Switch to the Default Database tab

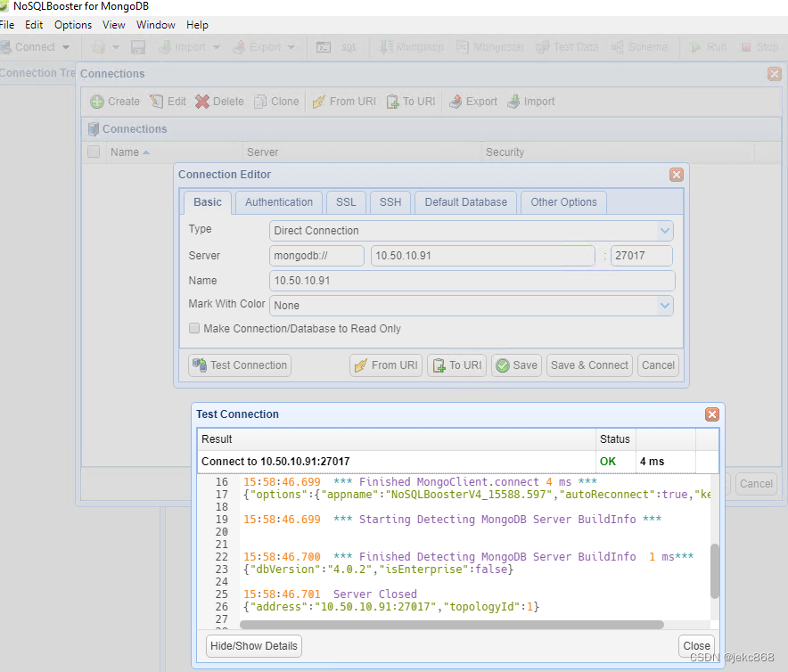pyautogui.click(x=466, y=202)
